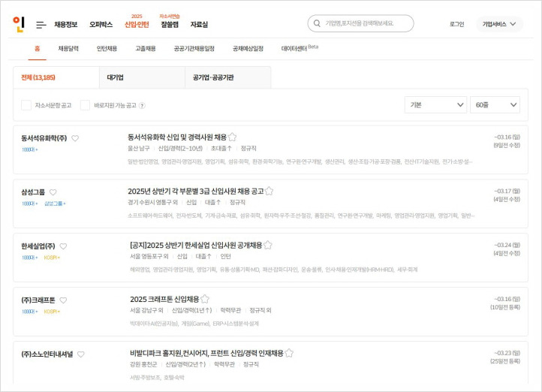Viewport: 542px width, 392px height.
Task: Select the 공공기관채용일정 sub tab
Action: tap(194, 49)
